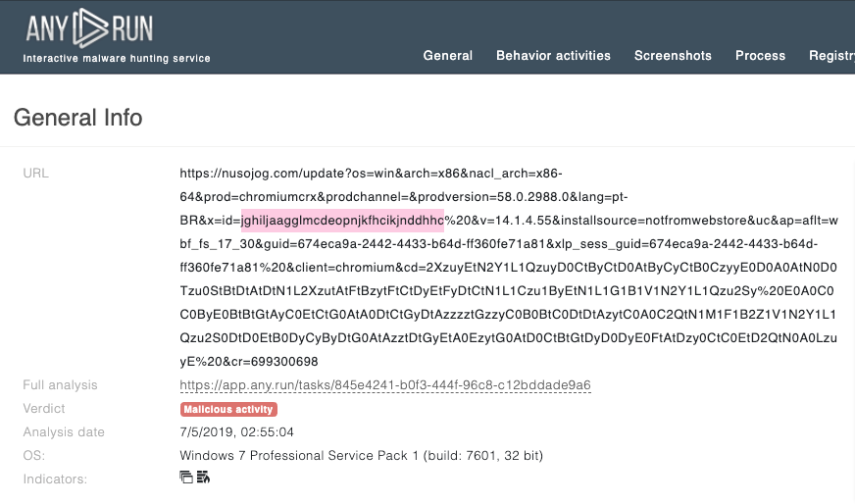
Task: Click the Malicious activity verdict badge
Action: [x=228, y=409]
